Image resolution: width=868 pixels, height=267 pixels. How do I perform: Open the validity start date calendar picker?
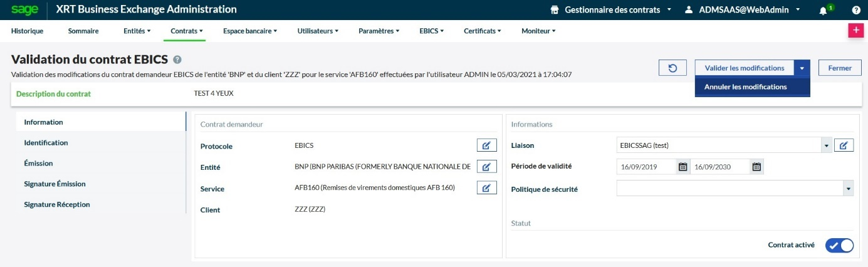tap(682, 167)
